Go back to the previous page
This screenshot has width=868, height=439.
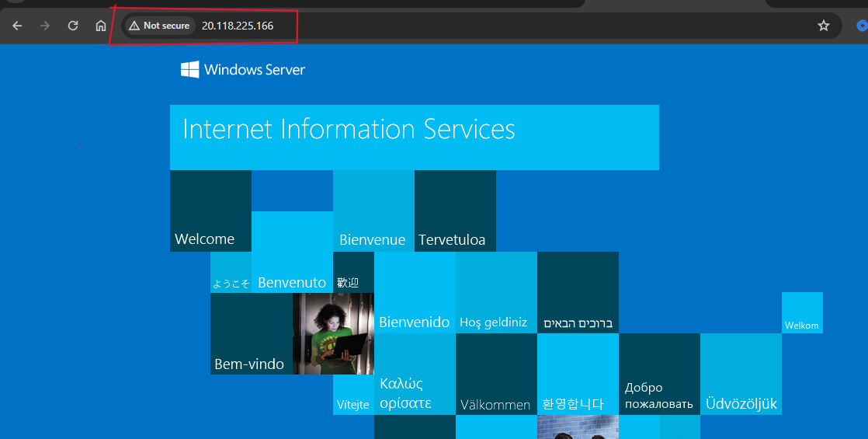pyautogui.click(x=17, y=26)
